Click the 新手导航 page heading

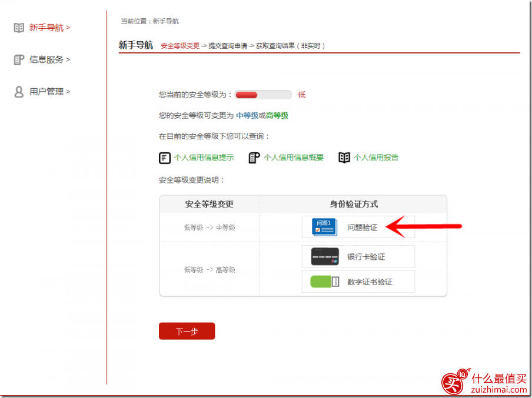(x=136, y=45)
